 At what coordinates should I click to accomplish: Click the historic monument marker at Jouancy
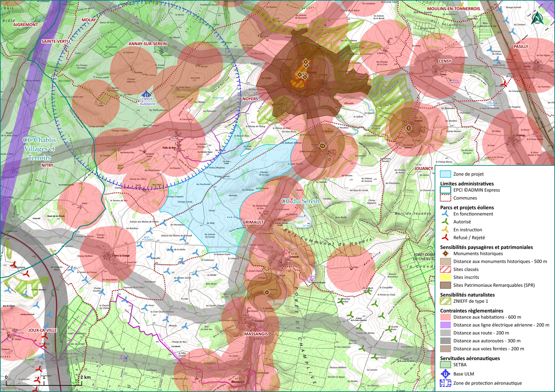coord(409,128)
